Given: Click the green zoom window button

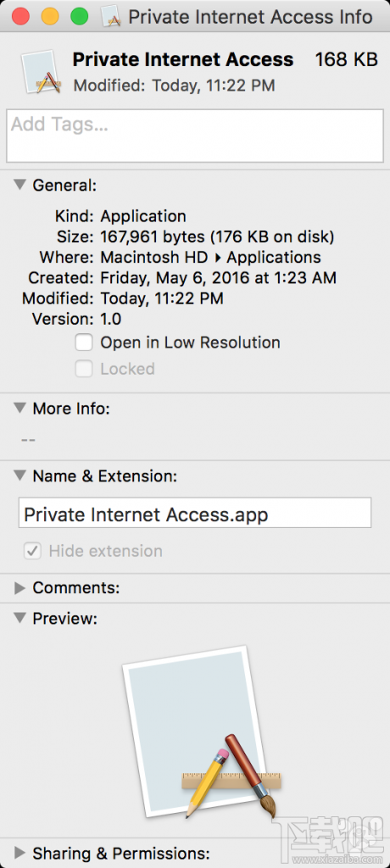Looking at the screenshot, I should click(x=79, y=16).
